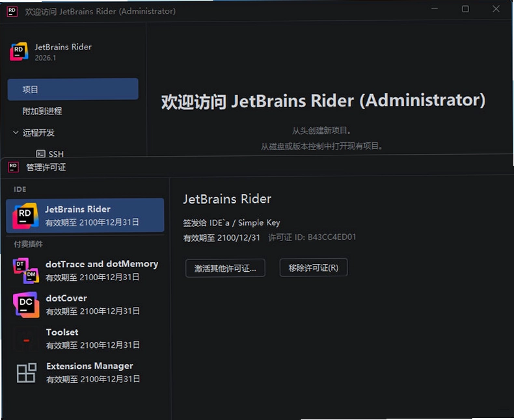
Task: Click the Rider icon in the 管理许可证 title bar
Action: pos(13,167)
